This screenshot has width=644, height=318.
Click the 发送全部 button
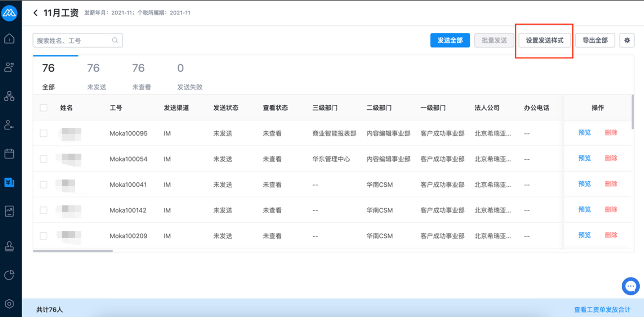[x=450, y=40]
